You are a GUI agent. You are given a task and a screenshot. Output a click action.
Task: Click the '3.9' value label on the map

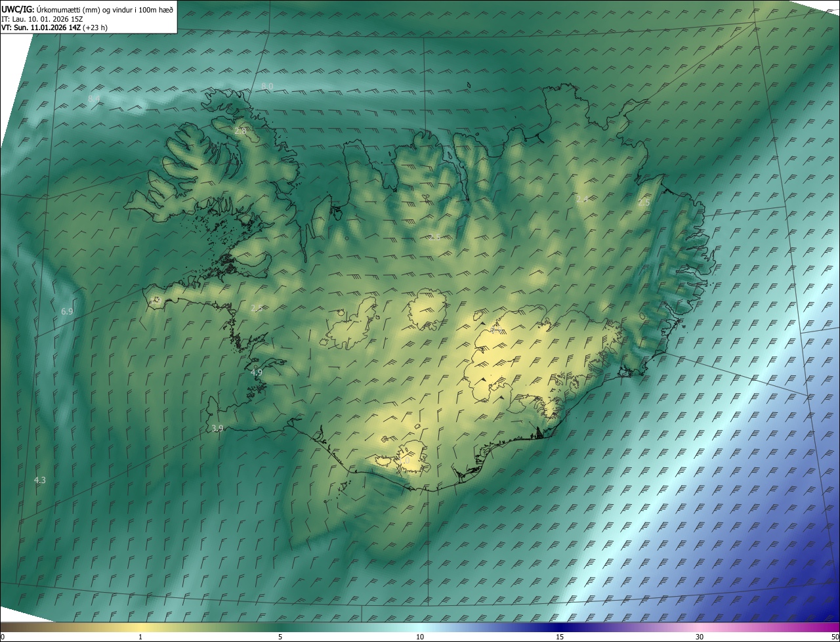217,428
